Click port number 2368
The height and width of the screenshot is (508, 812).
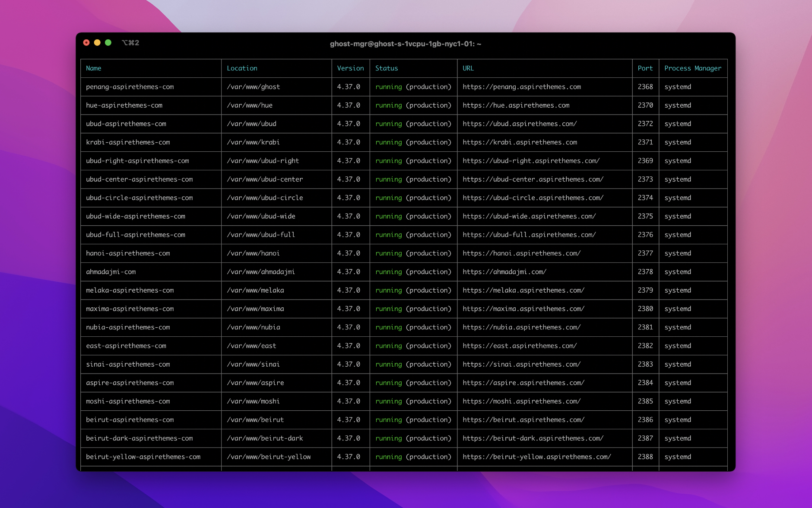(645, 87)
